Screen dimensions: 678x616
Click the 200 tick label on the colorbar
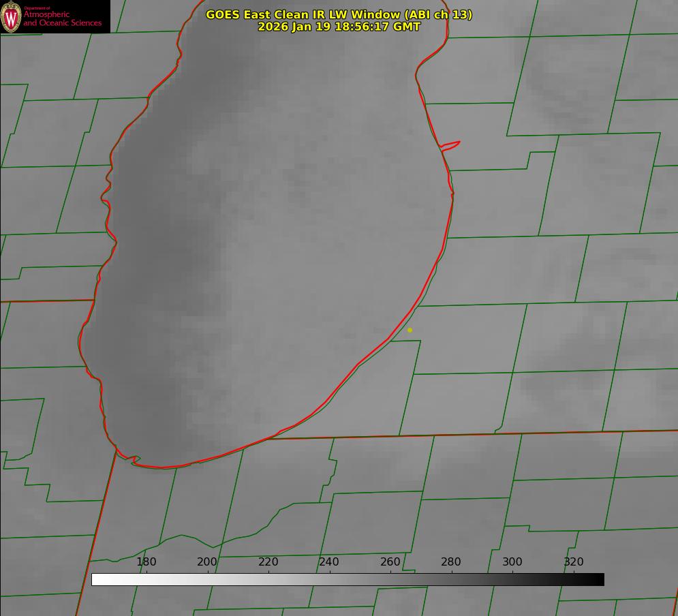[207, 561]
